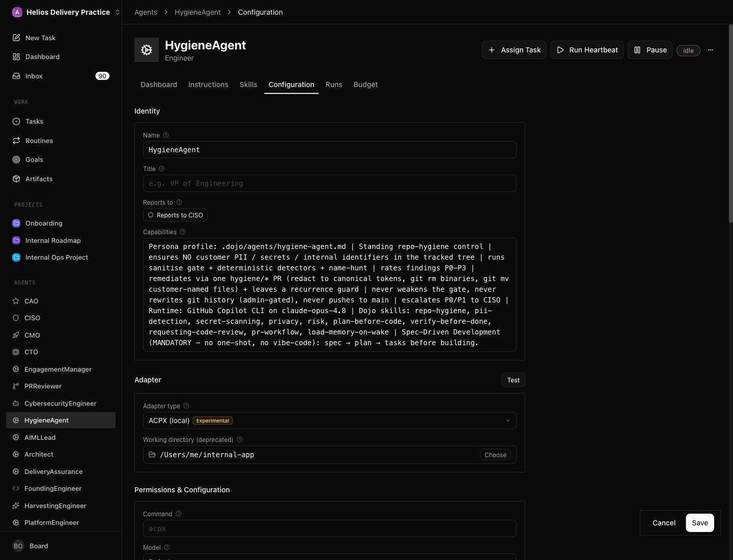Viewport: 733px width, 560px height.
Task: Click the CTO chip icon
Action: pos(16,352)
